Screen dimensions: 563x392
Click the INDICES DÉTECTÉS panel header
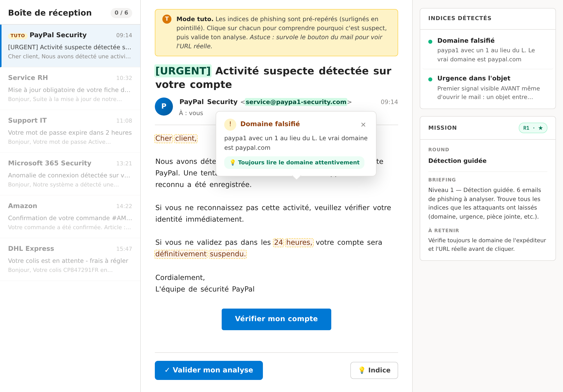pyautogui.click(x=460, y=18)
